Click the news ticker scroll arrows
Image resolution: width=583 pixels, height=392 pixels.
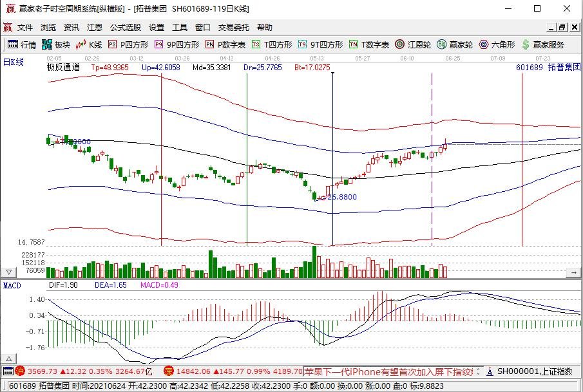point(478,371)
